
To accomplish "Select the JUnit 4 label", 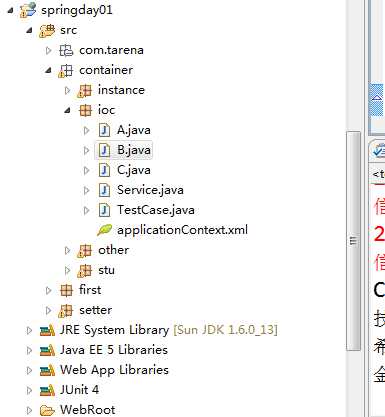I will pos(79,390).
